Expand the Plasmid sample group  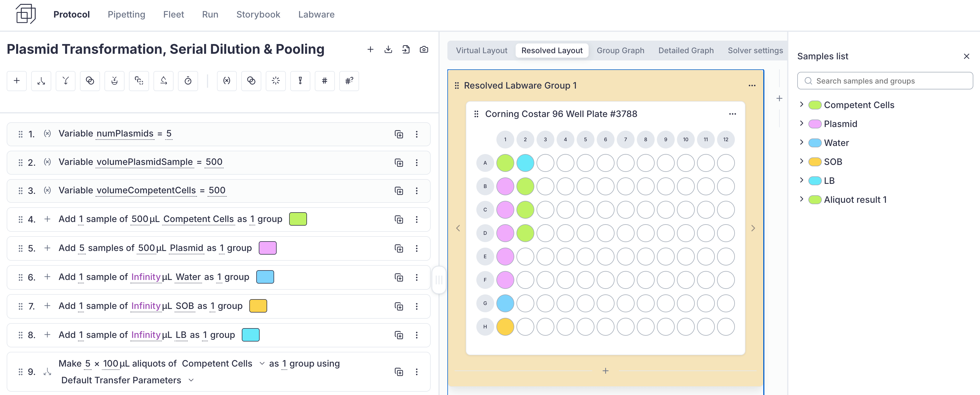801,124
